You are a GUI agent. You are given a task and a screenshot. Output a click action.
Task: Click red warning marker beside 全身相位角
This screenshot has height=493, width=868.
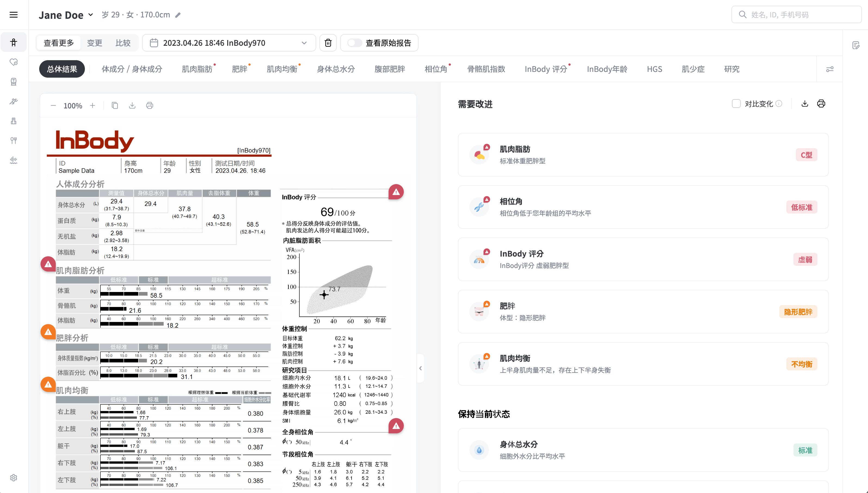[396, 426]
